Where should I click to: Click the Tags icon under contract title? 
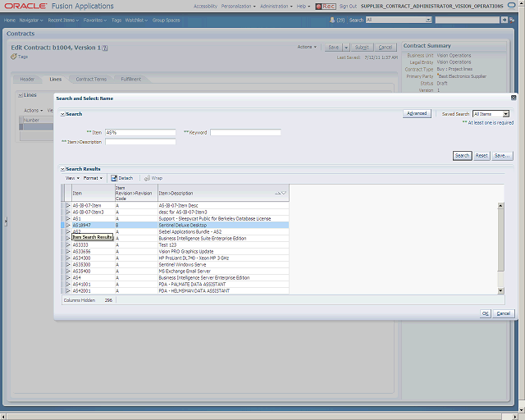pyautogui.click(x=13, y=57)
